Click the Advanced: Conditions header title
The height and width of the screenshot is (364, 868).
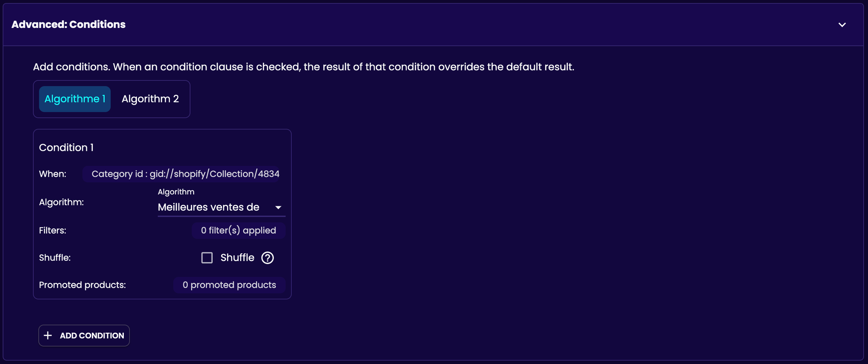[68, 25]
